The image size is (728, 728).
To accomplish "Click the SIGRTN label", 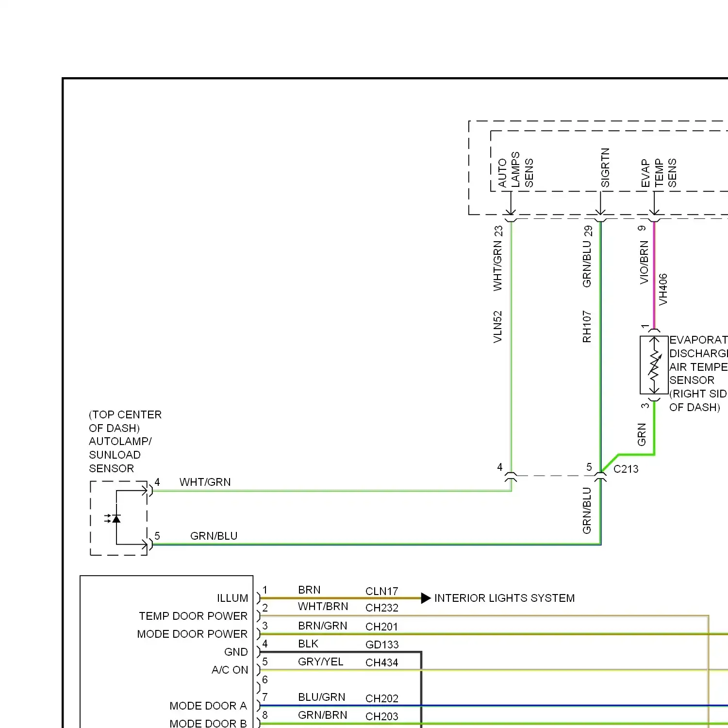I will click(x=605, y=168).
